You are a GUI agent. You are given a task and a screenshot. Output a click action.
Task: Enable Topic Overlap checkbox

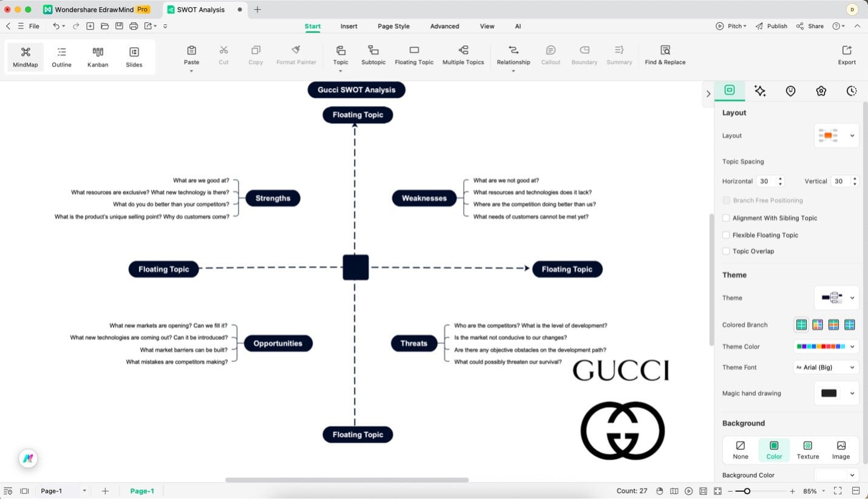pyautogui.click(x=726, y=251)
